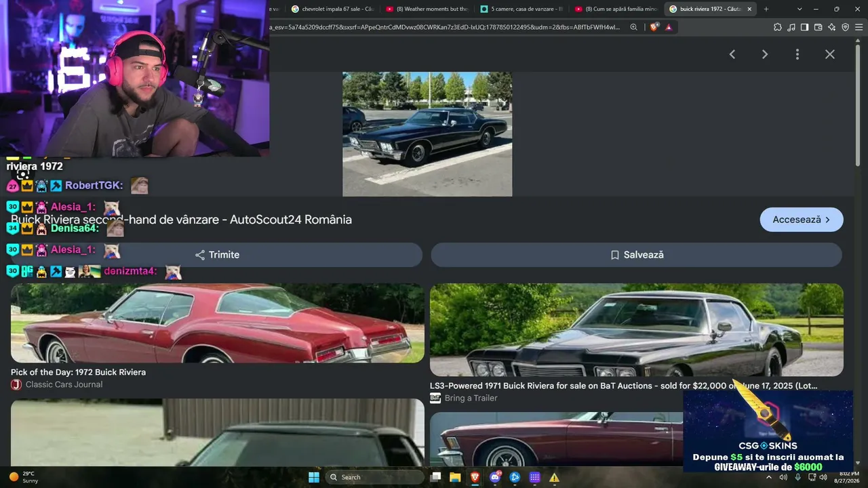
Task: Open the red 1972 Buick Riviera thumbnail
Action: tap(218, 323)
